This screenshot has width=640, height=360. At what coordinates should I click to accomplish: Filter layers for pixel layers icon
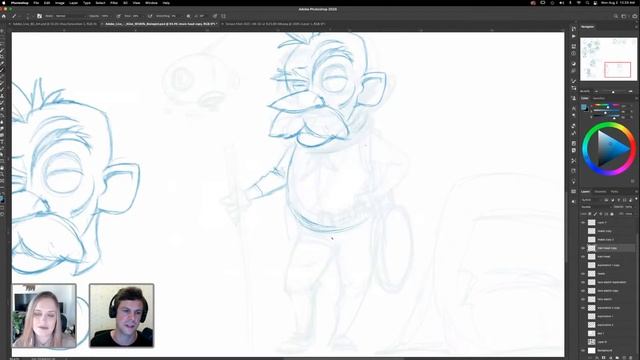[606, 200]
